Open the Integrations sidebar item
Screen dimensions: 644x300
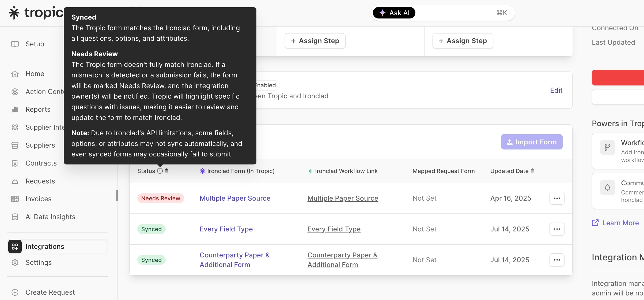pos(45,246)
